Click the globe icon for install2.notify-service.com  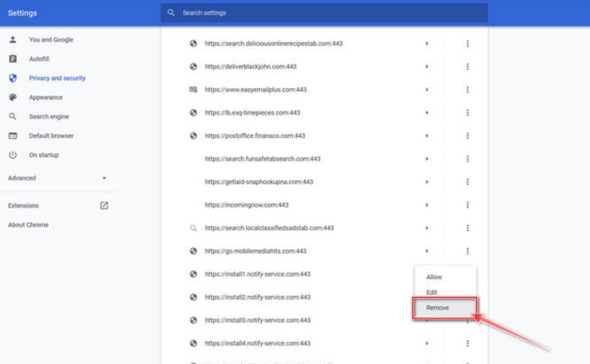click(193, 297)
